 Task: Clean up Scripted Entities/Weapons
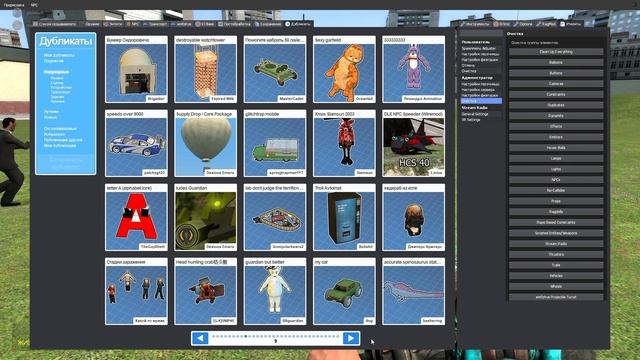click(x=556, y=233)
